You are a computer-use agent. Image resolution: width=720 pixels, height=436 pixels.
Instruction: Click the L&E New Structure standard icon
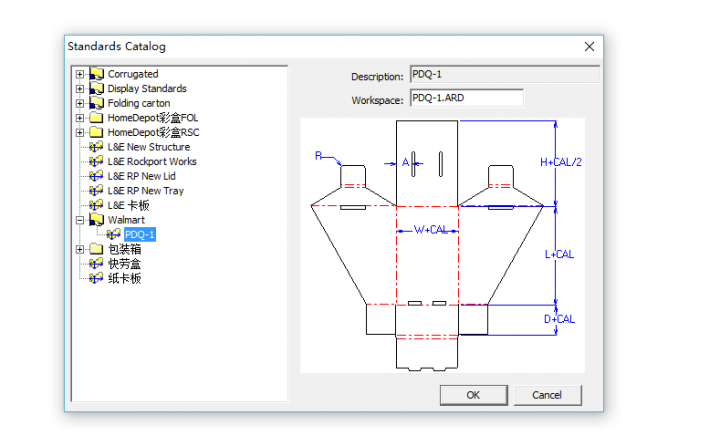tap(96, 147)
